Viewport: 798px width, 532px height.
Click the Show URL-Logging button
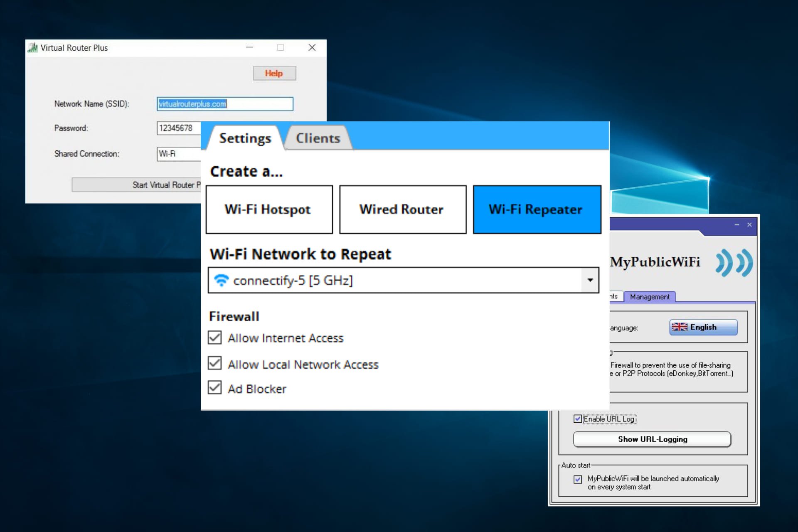click(652, 439)
